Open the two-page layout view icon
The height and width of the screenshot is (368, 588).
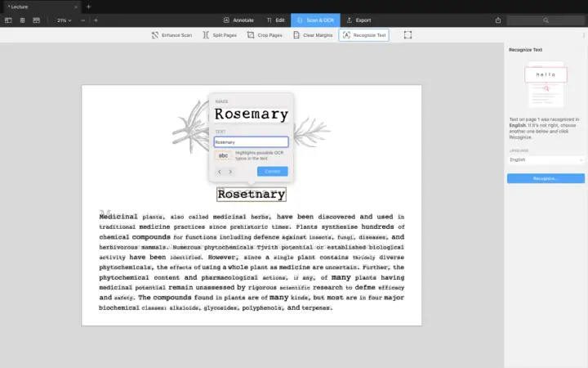[x=37, y=20]
